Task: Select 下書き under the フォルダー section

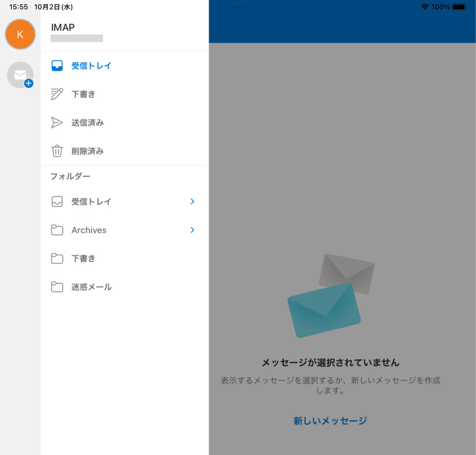Action: (83, 259)
